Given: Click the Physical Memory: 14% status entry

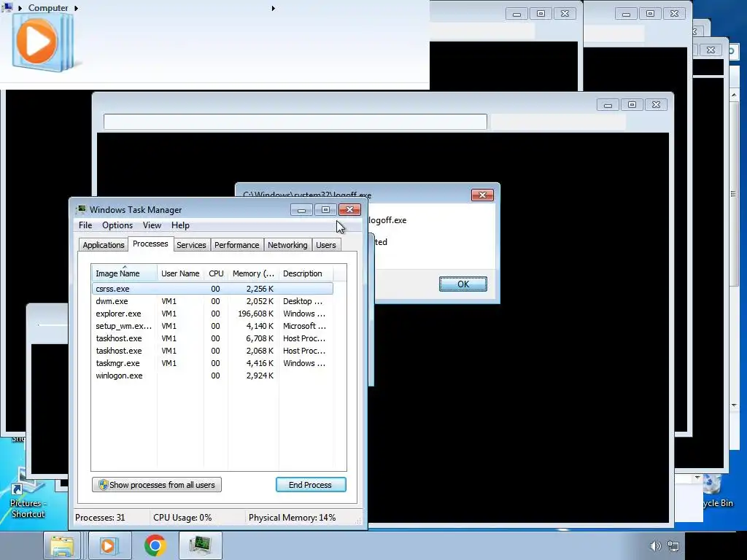Looking at the screenshot, I should pyautogui.click(x=292, y=518).
